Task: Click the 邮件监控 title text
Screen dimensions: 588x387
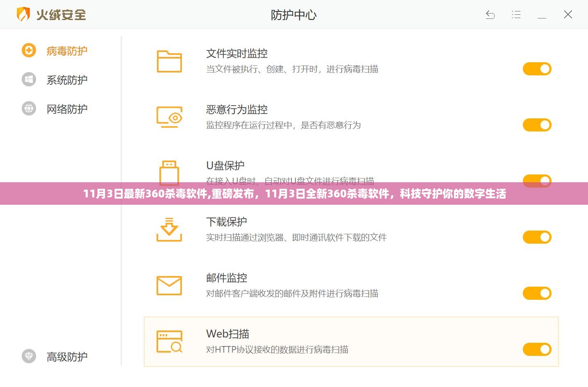Action: 227,278
